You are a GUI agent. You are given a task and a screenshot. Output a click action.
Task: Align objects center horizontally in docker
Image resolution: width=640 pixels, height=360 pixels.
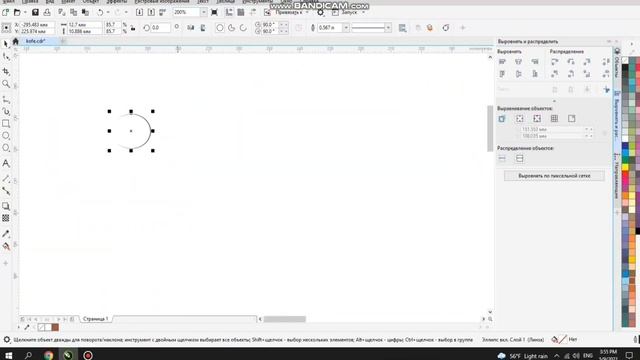(518, 62)
